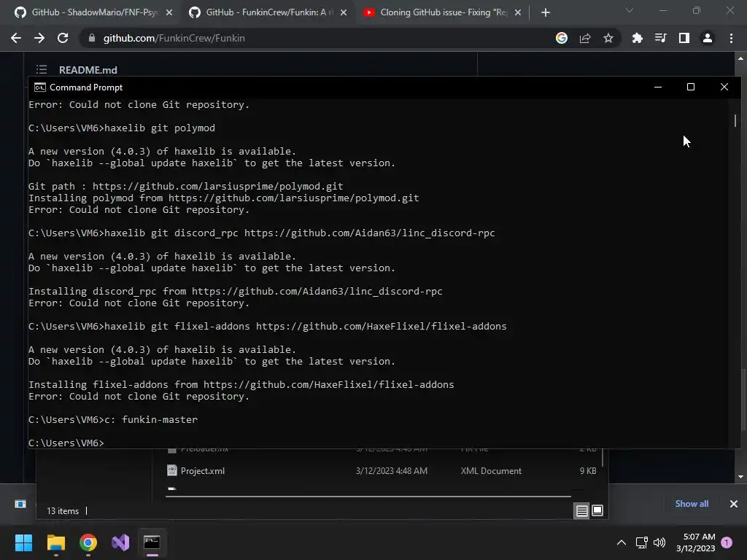The height and width of the screenshot is (560, 747).
Task: Click README.md heading on GitHub page
Action: tap(88, 70)
